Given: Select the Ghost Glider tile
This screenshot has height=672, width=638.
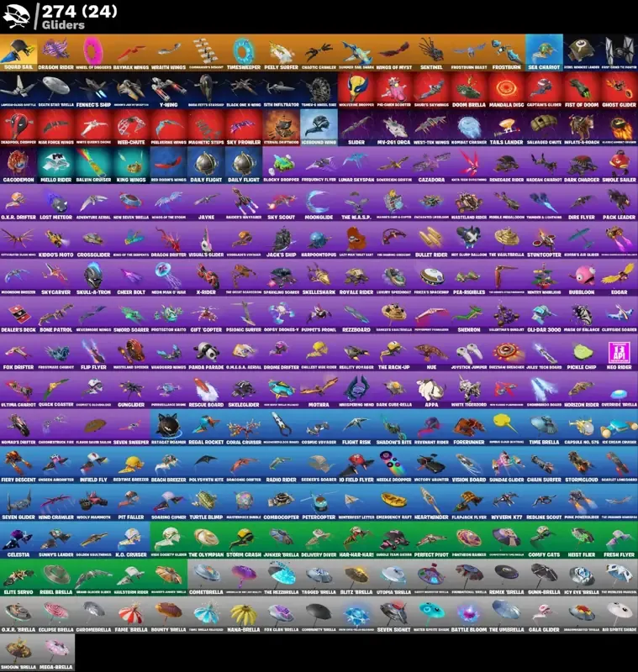Looking at the screenshot, I should point(620,90).
